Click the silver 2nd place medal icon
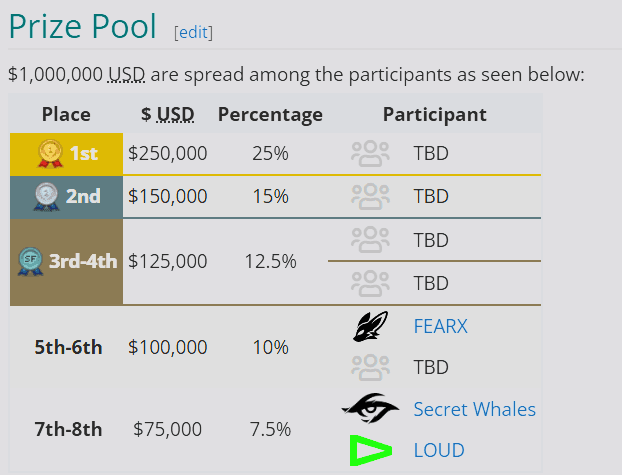The image size is (622, 475). (46, 196)
